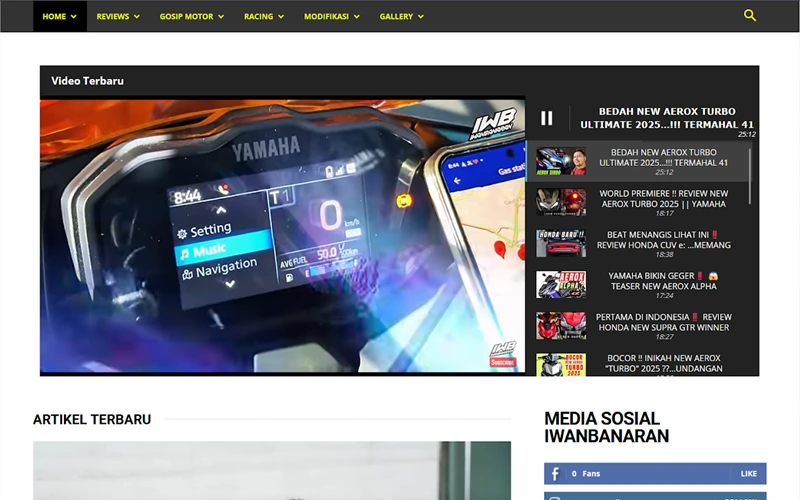Expand the chevron next to GALLERY

[x=421, y=17]
